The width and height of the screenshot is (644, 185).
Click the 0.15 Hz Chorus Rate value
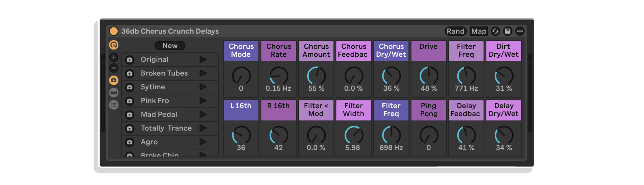278,88
